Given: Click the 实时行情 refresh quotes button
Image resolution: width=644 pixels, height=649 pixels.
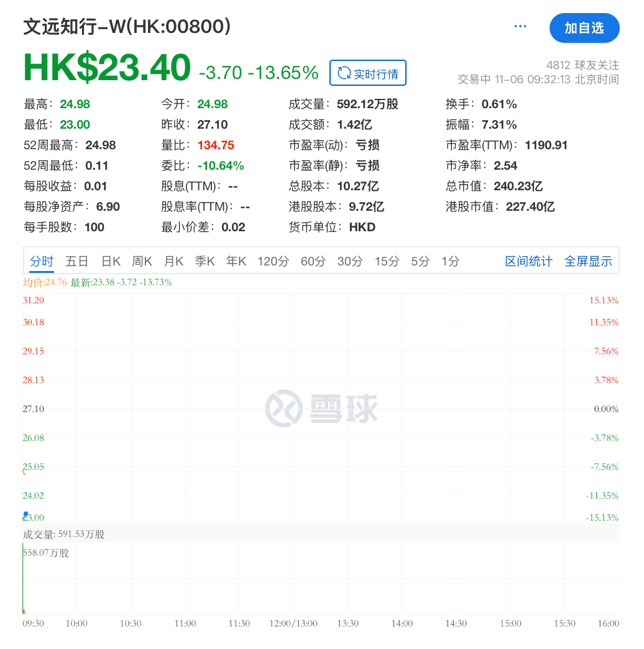Looking at the screenshot, I should point(368,73).
